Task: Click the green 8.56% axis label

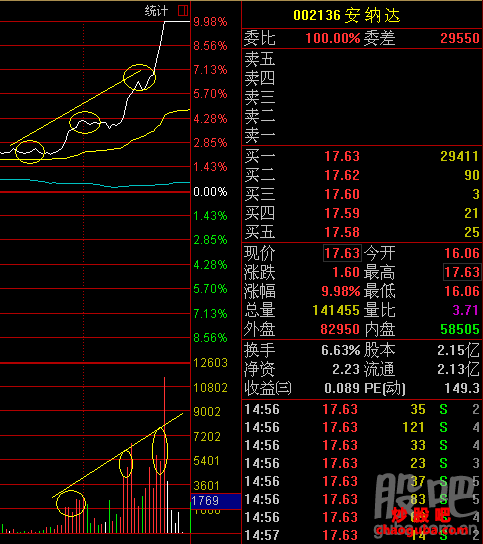Action: coord(210,338)
